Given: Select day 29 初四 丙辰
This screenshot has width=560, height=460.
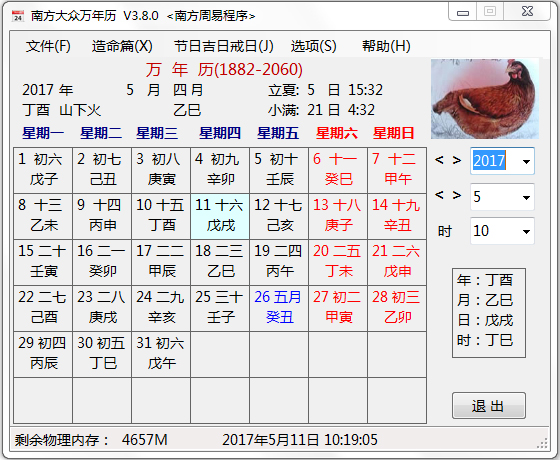Looking at the screenshot, I should point(43,354).
